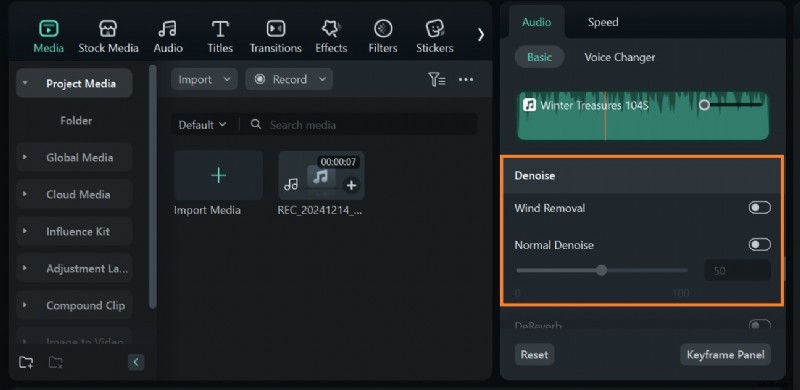Open the Transitions section
This screenshot has width=800, height=390.
[276, 36]
